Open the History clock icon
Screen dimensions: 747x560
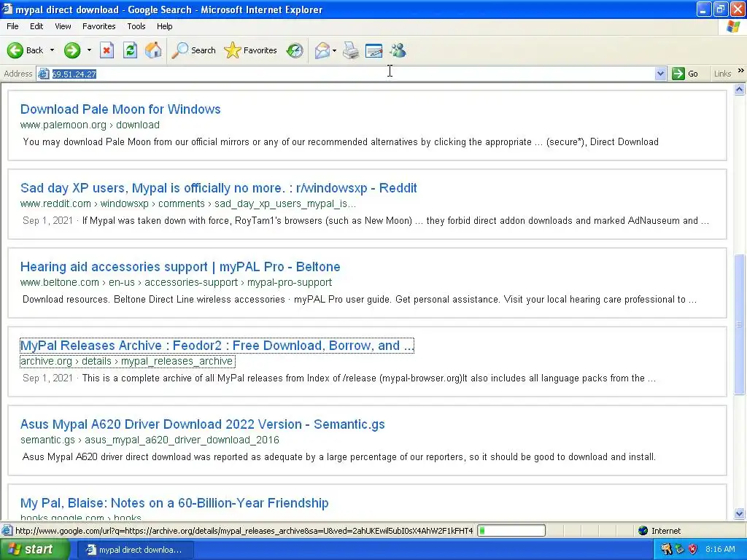[x=295, y=50]
